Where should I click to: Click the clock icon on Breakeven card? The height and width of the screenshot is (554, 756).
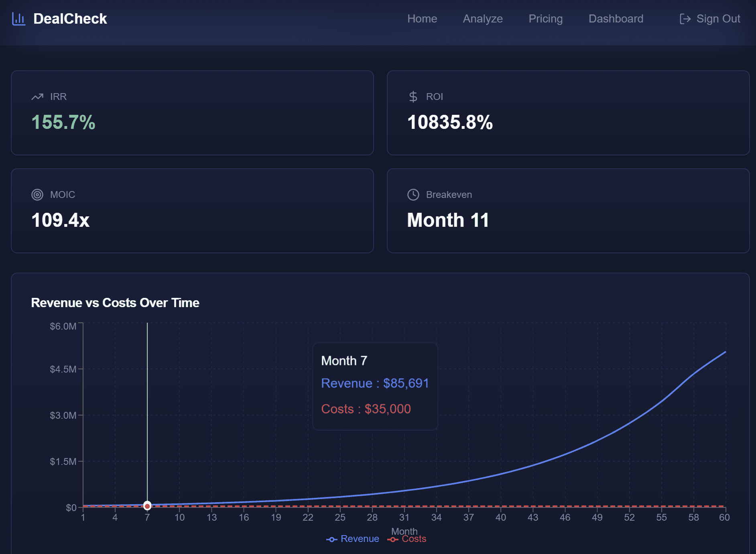[x=413, y=194]
